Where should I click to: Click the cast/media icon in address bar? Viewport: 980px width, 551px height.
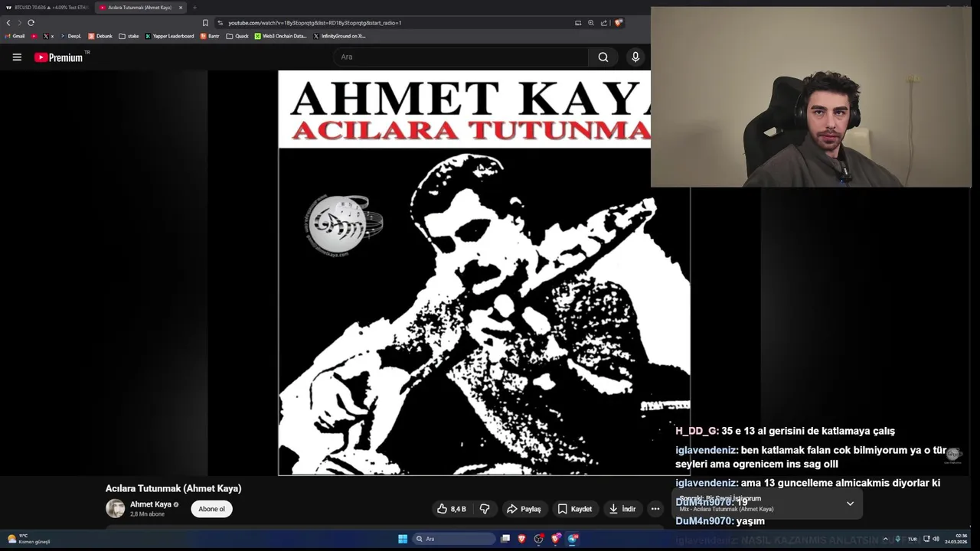578,23
